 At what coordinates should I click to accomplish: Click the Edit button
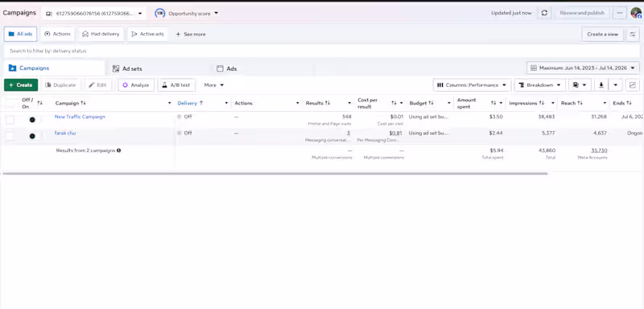coord(98,85)
